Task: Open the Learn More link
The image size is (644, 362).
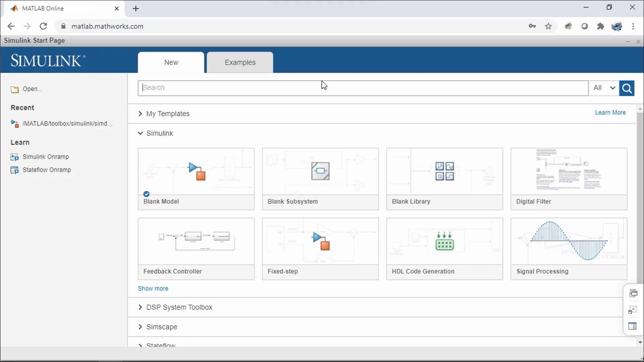Action: [610, 112]
